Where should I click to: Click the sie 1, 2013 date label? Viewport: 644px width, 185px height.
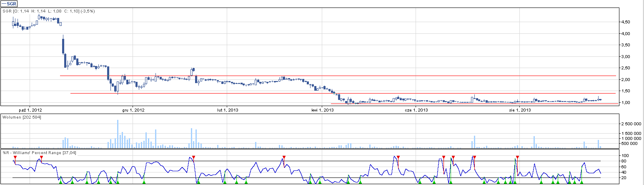520,110
